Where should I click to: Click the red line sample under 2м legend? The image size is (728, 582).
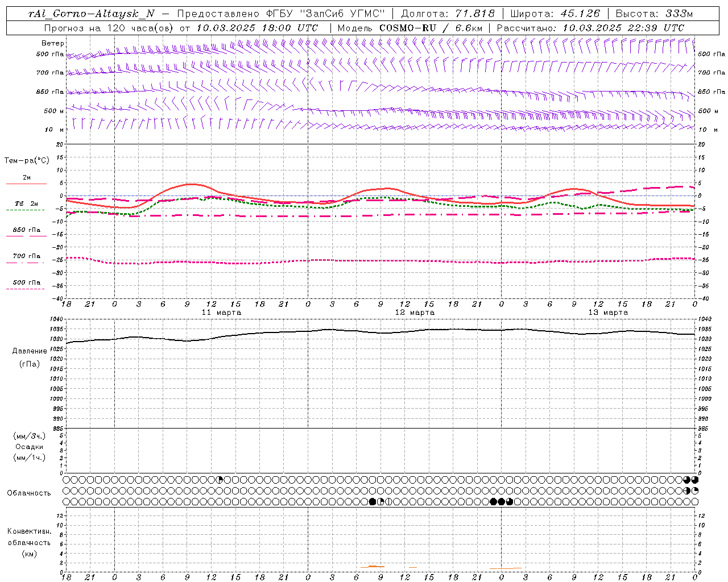click(x=26, y=184)
